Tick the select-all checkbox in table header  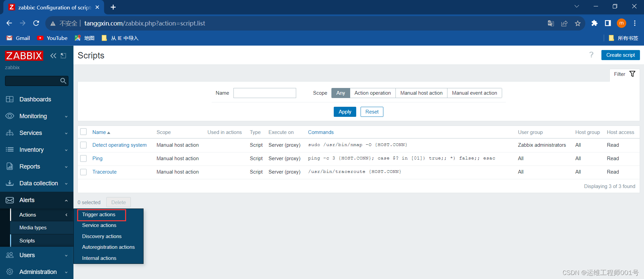[x=84, y=132]
